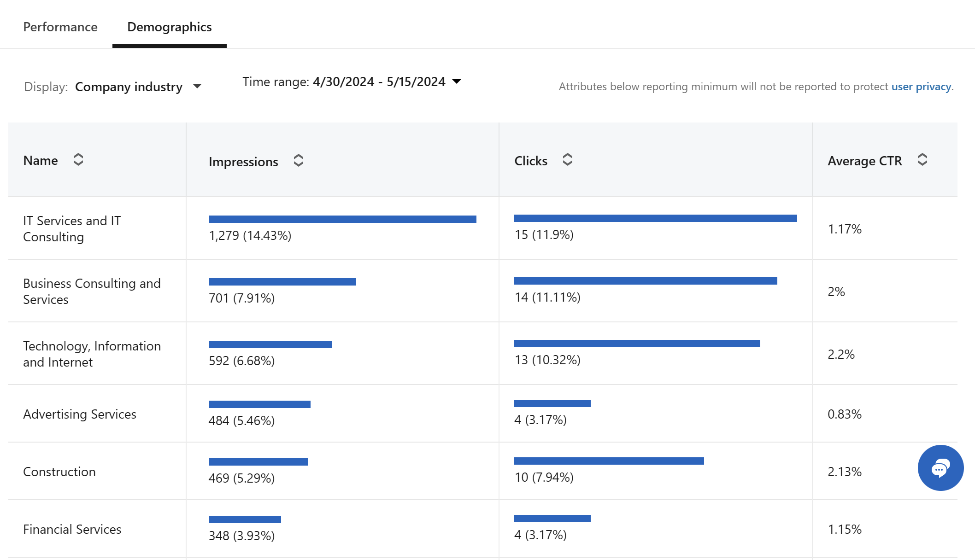The height and width of the screenshot is (560, 975).
Task: Select the IT Services and IT Consulting row name
Action: coord(72,229)
